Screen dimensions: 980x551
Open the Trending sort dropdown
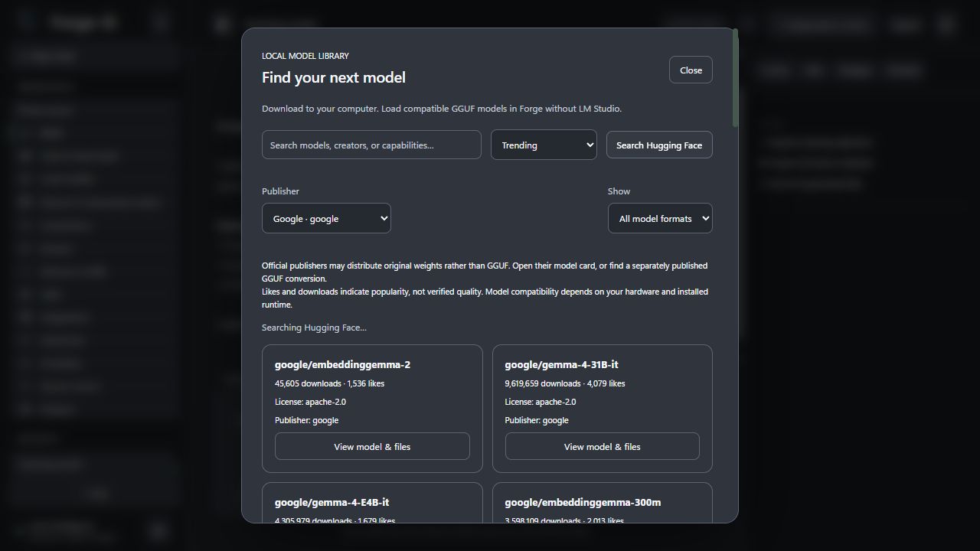click(x=544, y=145)
